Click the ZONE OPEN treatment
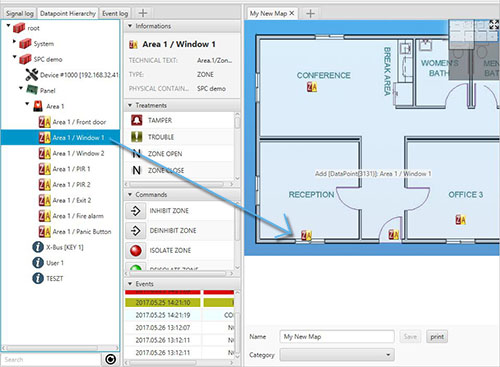500x367 pixels. click(x=165, y=154)
